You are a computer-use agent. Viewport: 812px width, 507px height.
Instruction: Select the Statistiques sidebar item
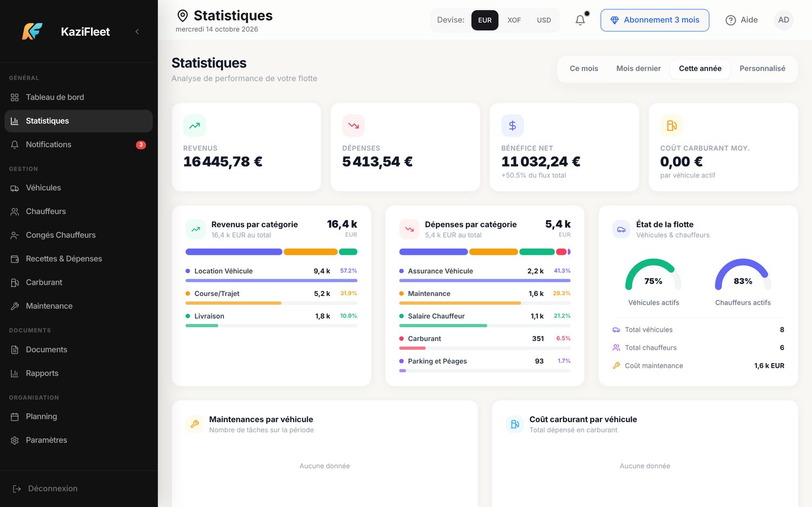(x=78, y=121)
